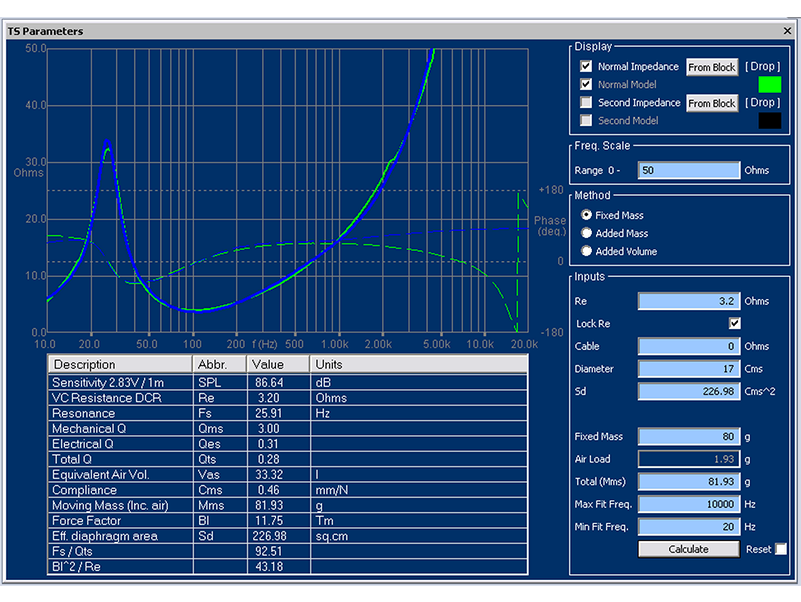Click Drop link for Second Impedance

point(763,103)
